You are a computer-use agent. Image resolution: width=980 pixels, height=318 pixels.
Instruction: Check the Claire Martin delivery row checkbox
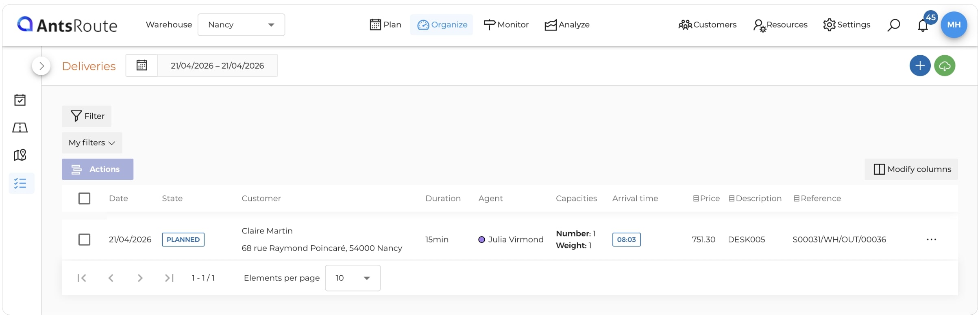point(84,240)
